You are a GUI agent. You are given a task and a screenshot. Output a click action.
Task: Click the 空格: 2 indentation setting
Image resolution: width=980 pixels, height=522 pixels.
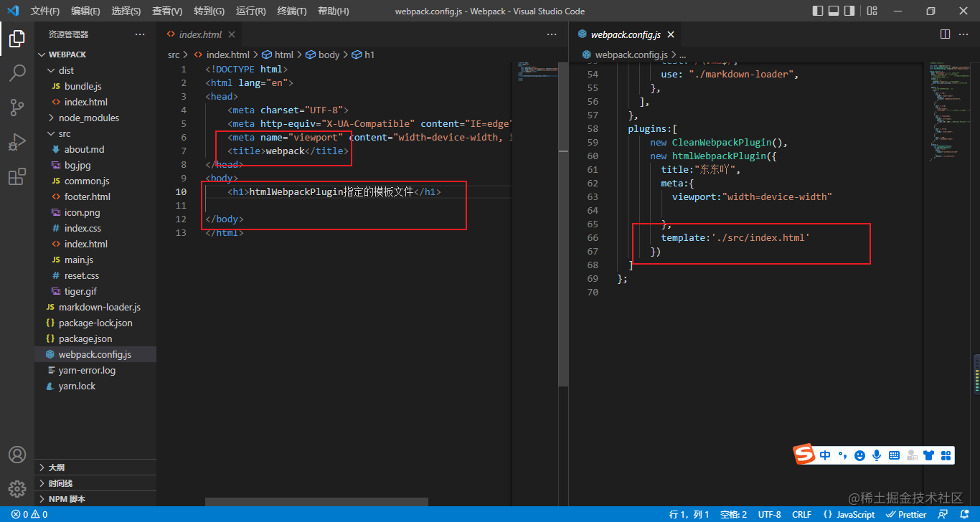[733, 514]
